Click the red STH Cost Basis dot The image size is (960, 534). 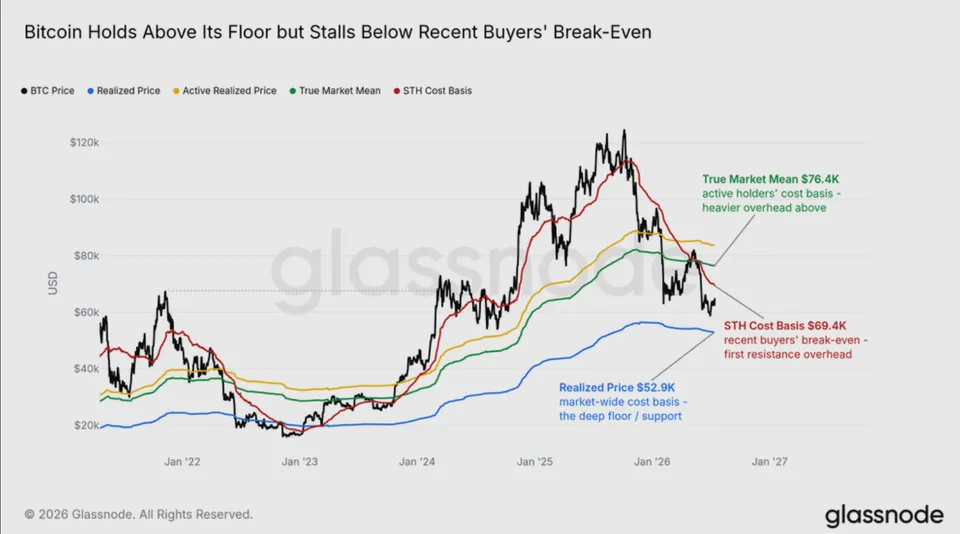coord(397,91)
